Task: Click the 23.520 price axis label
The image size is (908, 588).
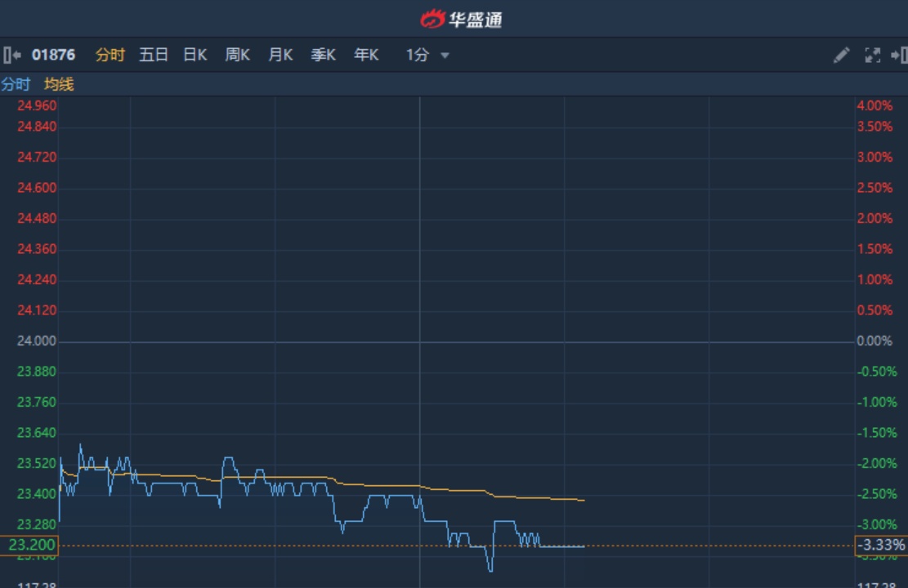Action: coord(37,464)
